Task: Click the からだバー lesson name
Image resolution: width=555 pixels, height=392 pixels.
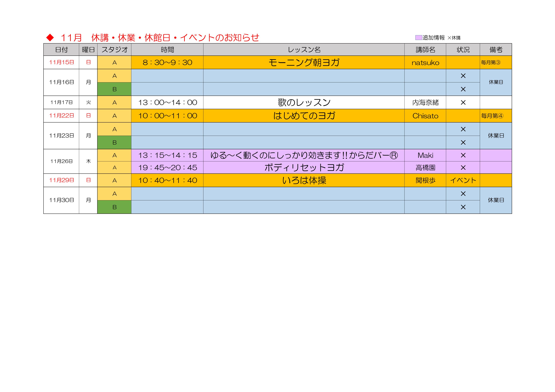Action: [304, 155]
